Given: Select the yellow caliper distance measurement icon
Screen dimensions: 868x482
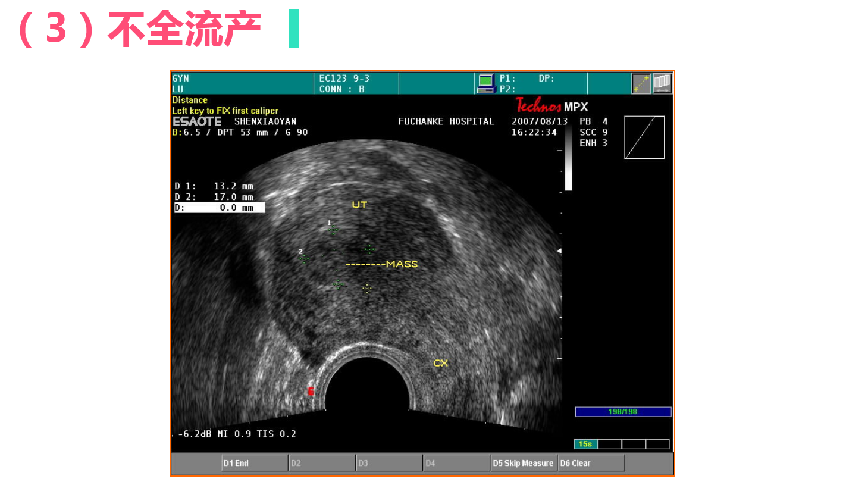Looking at the screenshot, I should 641,83.
